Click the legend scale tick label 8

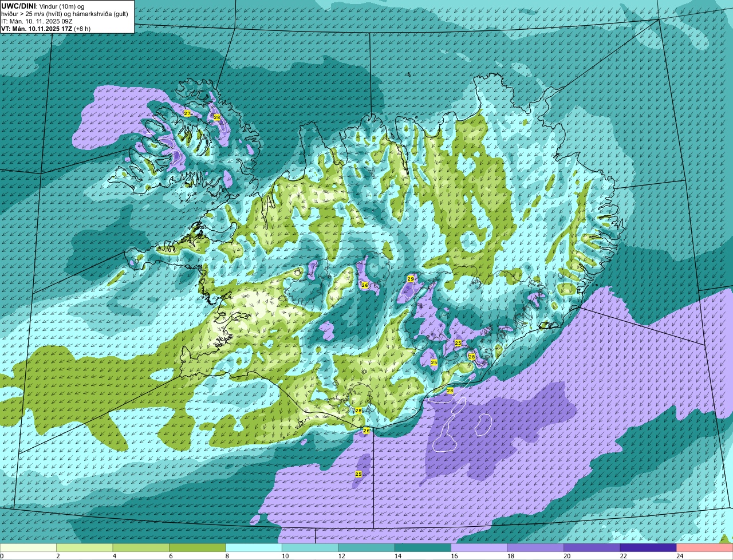tap(227, 556)
